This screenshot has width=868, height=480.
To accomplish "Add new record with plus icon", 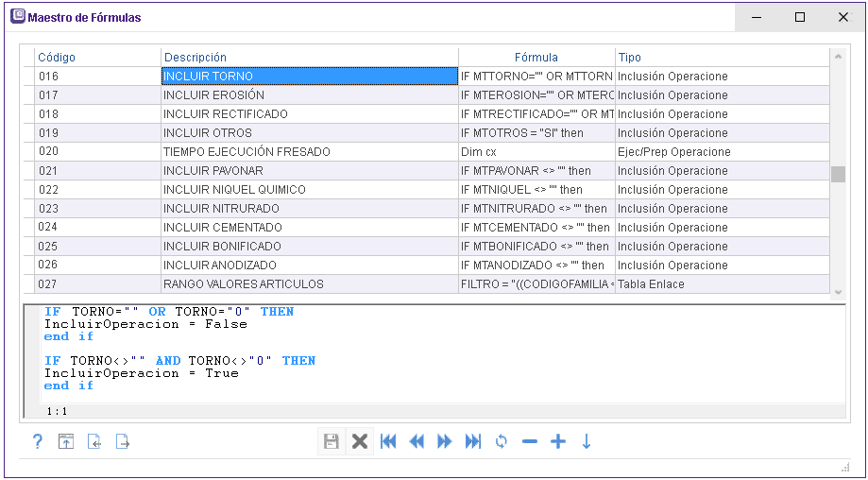I will pyautogui.click(x=558, y=441).
